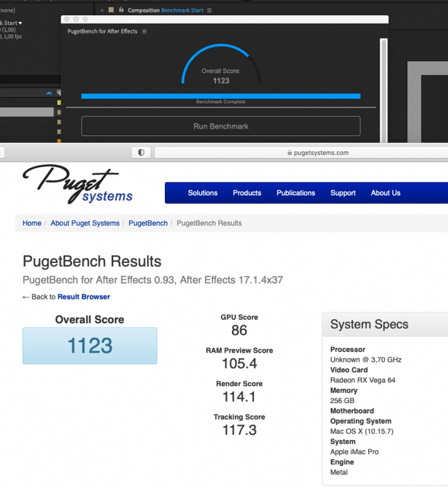Viewport: 448px width, 488px height.
Task: Click the PugetBench Results breadcrumb text
Action: (209, 223)
